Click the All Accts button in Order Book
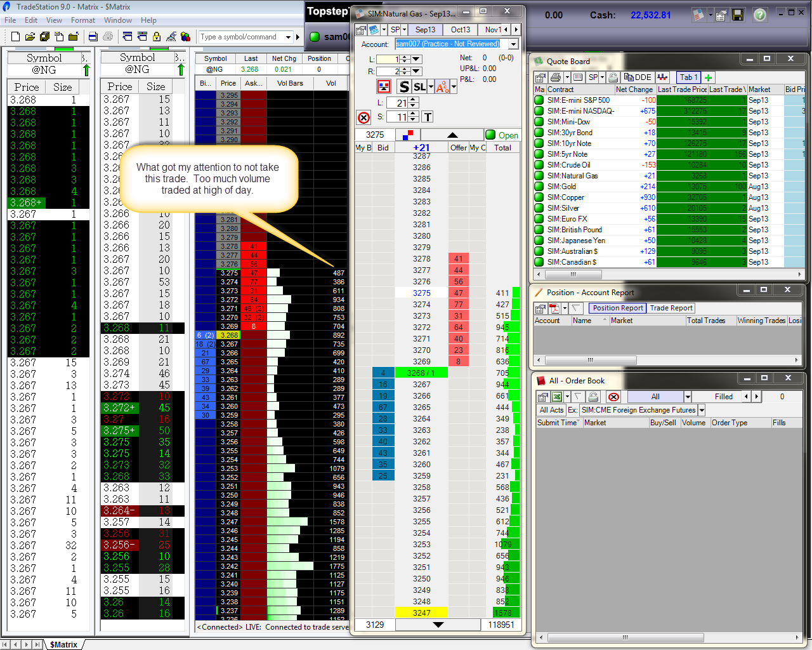The width and height of the screenshot is (812, 650). tap(551, 410)
